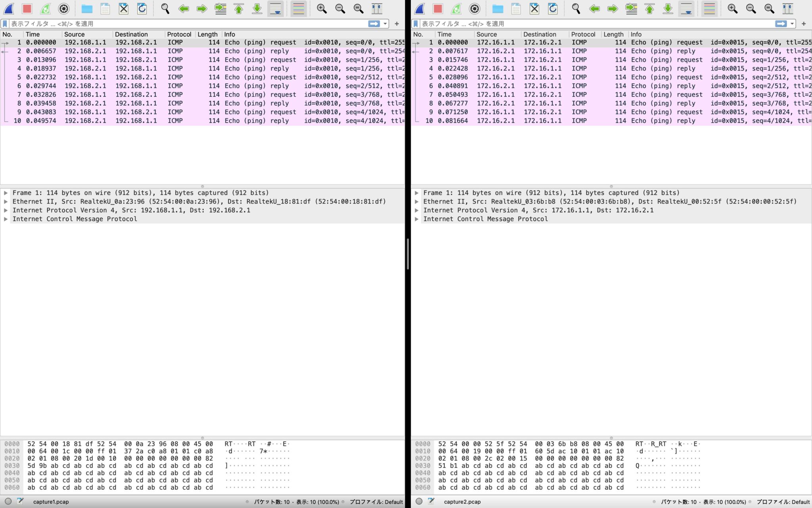Open filter bookmark icon in left window
The image size is (812, 508).
pos(5,24)
